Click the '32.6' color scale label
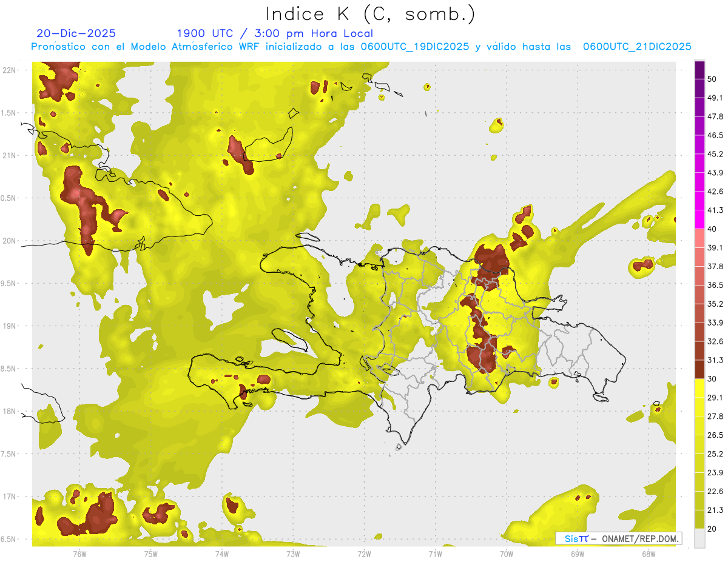The image size is (728, 562). (715, 341)
